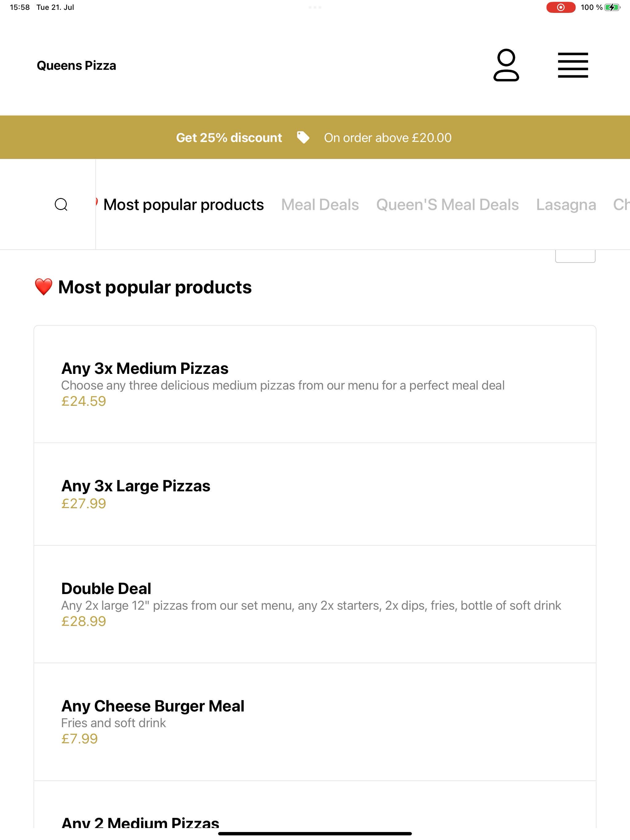
Task: Tap 'Fries and soft drink' description
Action: click(114, 723)
